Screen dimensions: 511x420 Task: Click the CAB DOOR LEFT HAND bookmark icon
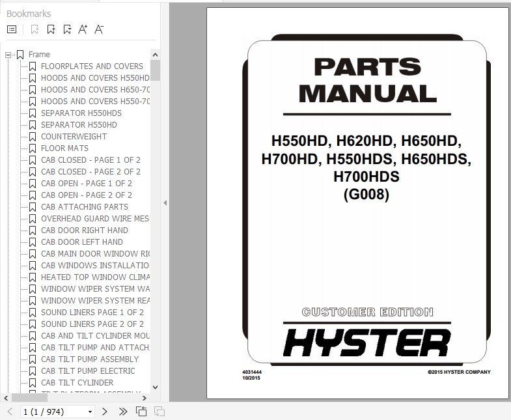pyautogui.click(x=33, y=242)
